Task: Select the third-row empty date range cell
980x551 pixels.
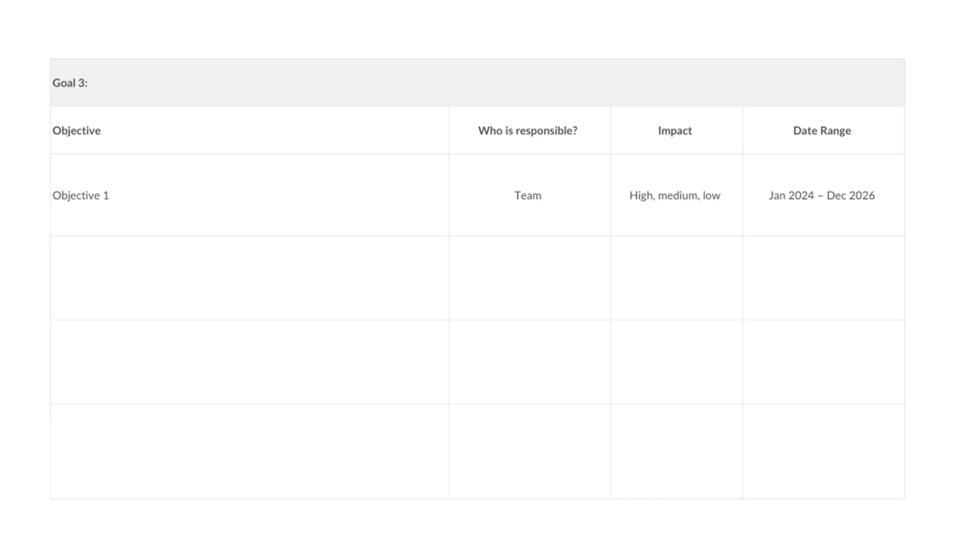Action: click(x=824, y=362)
